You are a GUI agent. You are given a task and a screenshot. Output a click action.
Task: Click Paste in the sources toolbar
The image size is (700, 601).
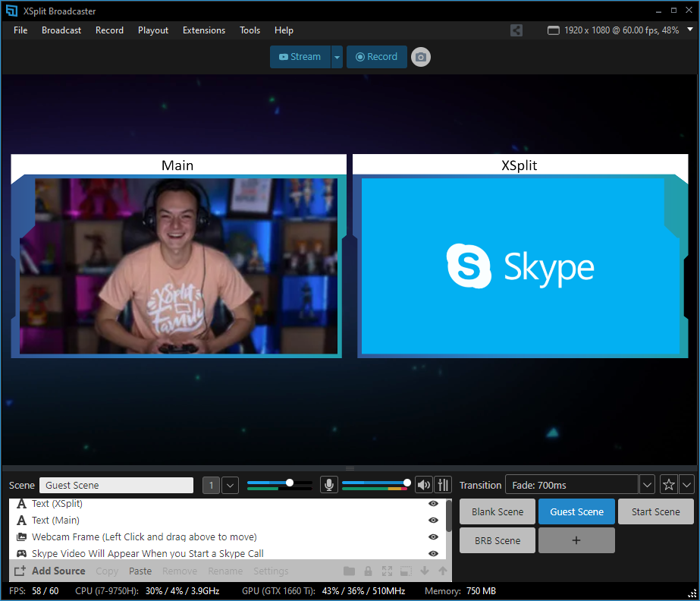[x=140, y=571]
